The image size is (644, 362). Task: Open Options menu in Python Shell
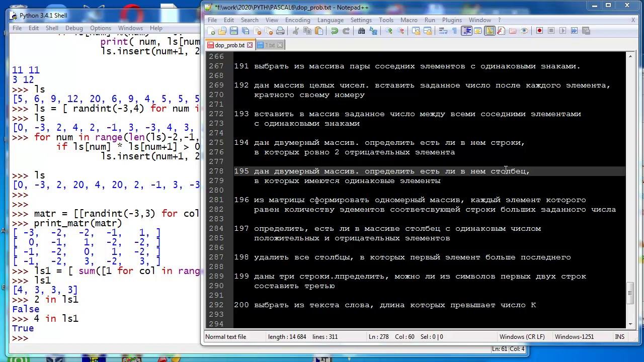pyautogui.click(x=101, y=28)
